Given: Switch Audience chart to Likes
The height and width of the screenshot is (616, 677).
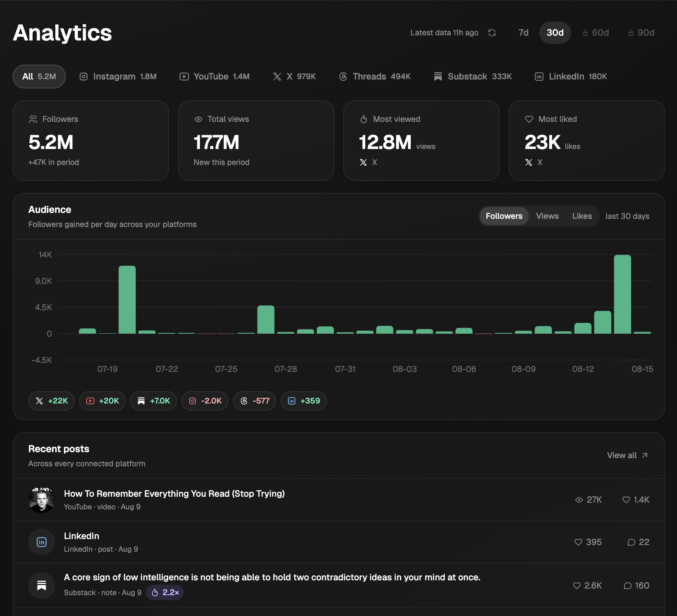Looking at the screenshot, I should point(582,216).
